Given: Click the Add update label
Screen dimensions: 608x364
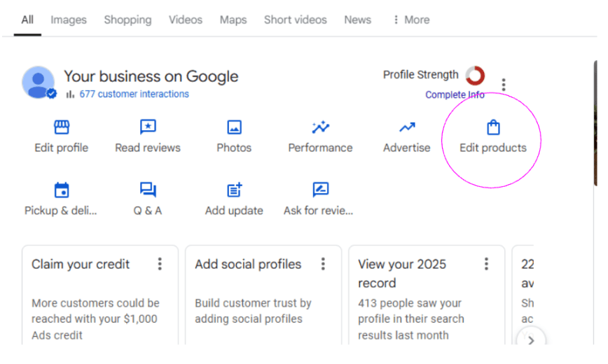Looking at the screenshot, I should click(x=234, y=211).
